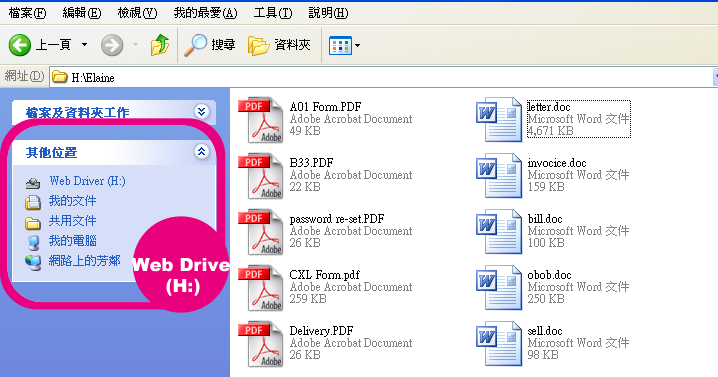Screen dimensions: 718x377
Task: Click the Views icon in toolbar
Action: click(340, 45)
